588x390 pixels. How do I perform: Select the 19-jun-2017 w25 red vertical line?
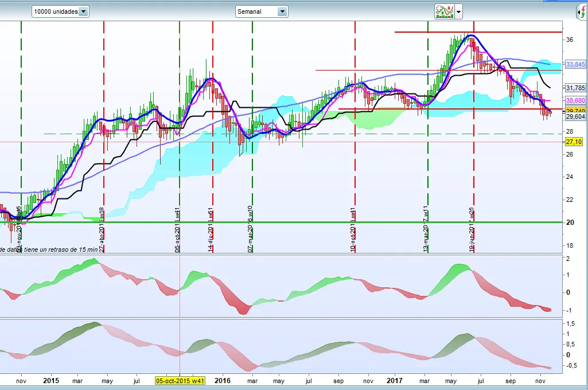coord(474,172)
